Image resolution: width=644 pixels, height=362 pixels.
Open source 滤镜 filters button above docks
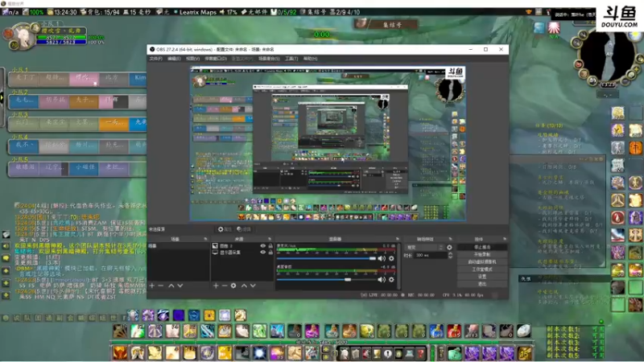(x=244, y=229)
